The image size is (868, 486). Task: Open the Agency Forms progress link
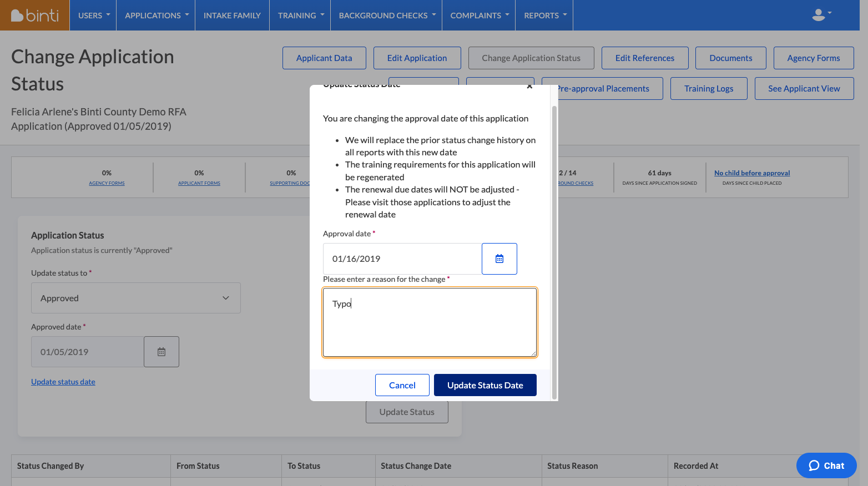pos(107,183)
